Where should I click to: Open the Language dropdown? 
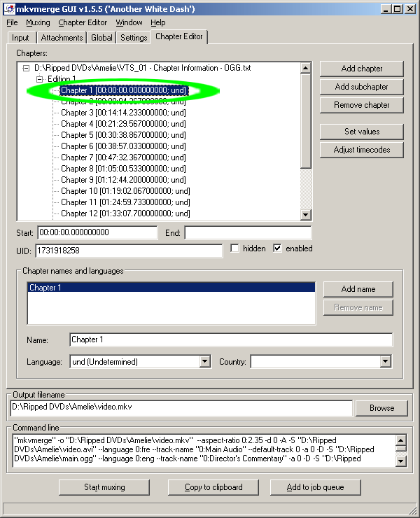[x=205, y=361]
